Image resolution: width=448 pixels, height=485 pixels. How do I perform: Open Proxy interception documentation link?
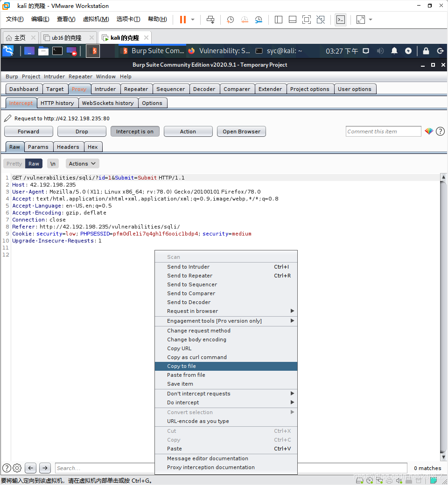point(226,467)
